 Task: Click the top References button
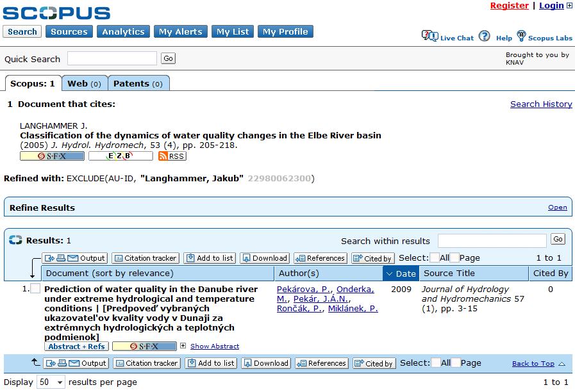[x=321, y=258]
